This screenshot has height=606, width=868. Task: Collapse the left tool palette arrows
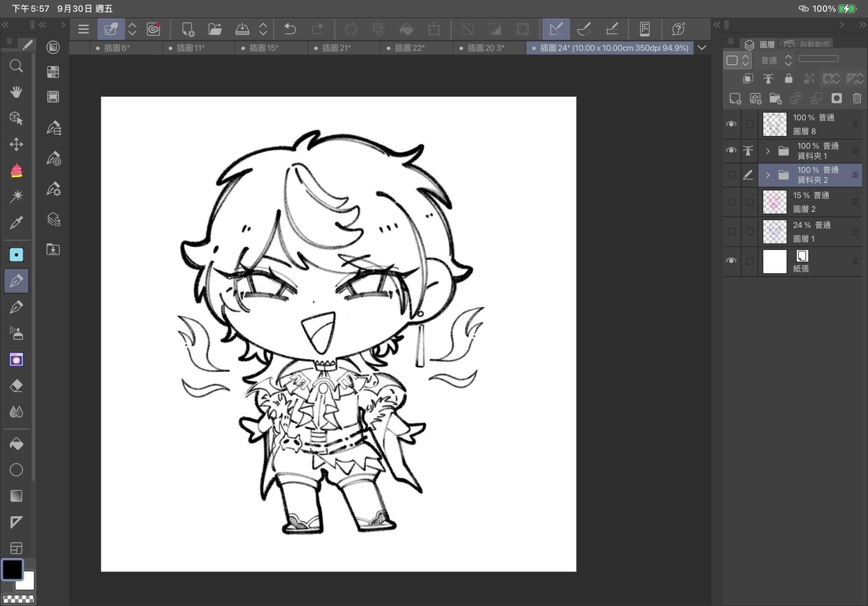click(x=5, y=25)
